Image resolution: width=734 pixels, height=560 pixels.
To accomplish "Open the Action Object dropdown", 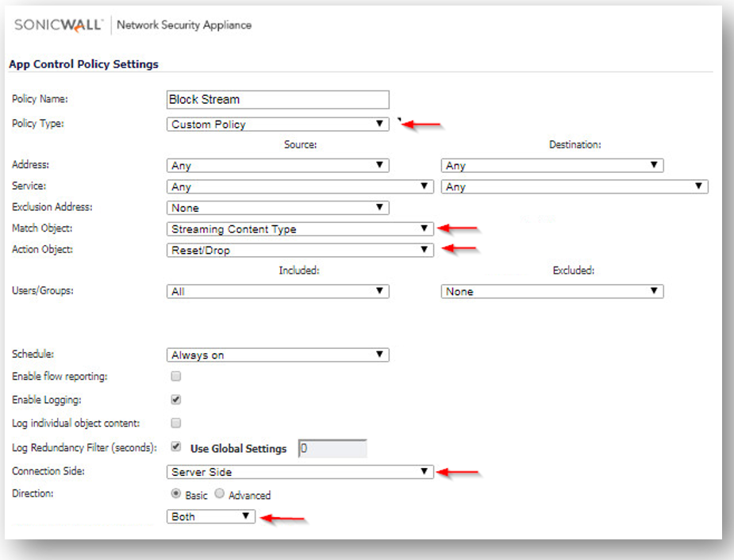I will (x=300, y=250).
